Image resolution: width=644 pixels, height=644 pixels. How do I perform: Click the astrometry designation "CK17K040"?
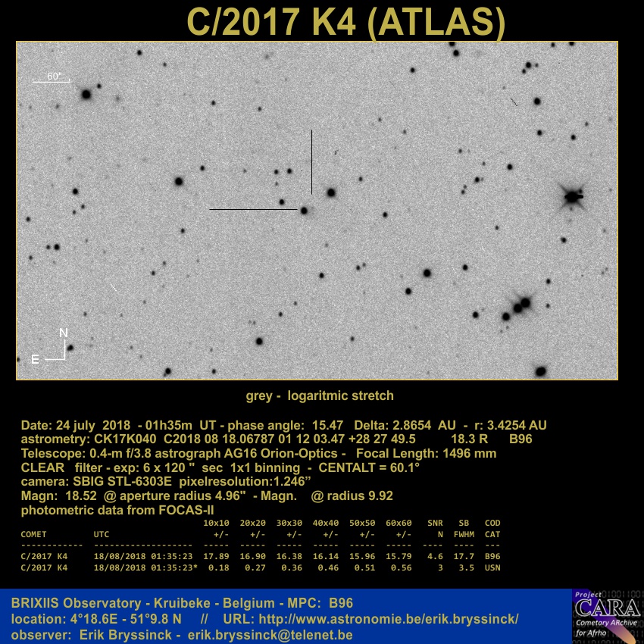125,439
